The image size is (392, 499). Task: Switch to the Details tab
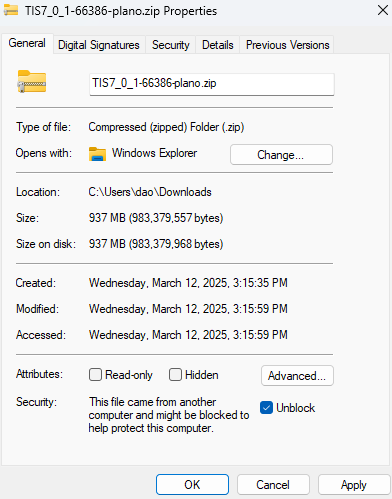pyautogui.click(x=218, y=45)
